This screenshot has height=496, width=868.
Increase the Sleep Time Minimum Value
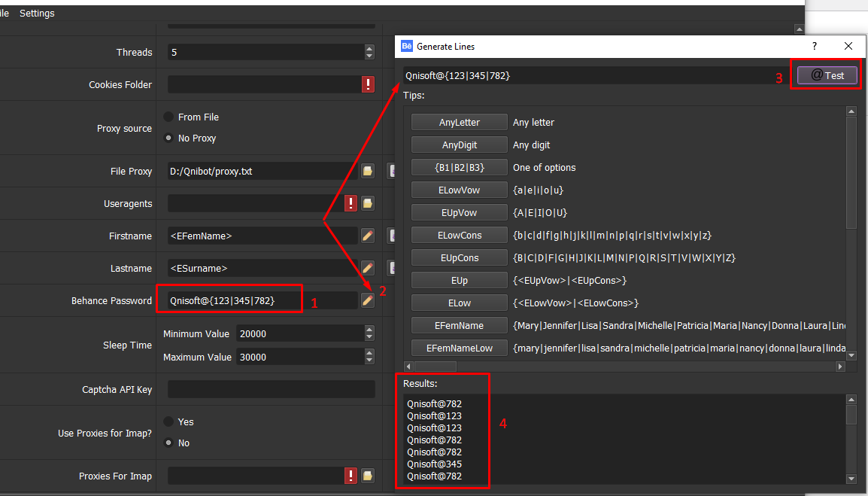pos(369,330)
